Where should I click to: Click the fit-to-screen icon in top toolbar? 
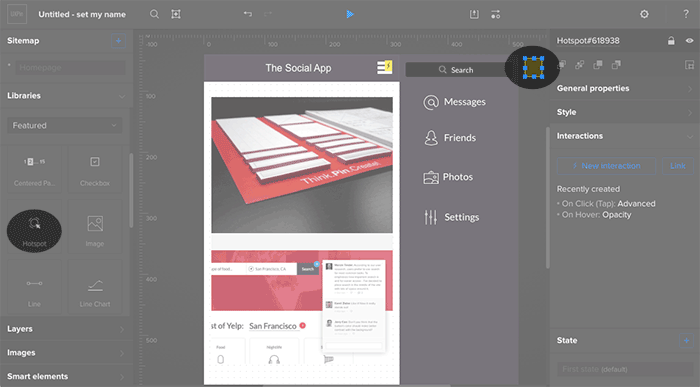pos(176,14)
